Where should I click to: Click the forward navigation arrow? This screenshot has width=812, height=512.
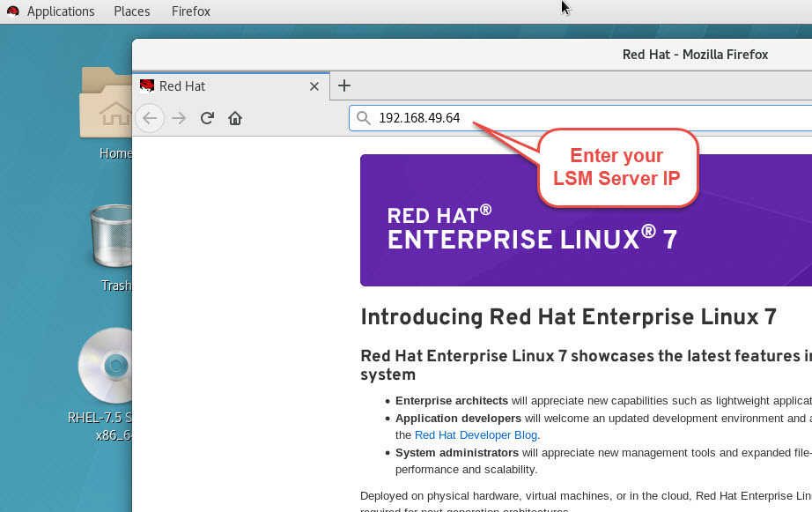(x=179, y=118)
